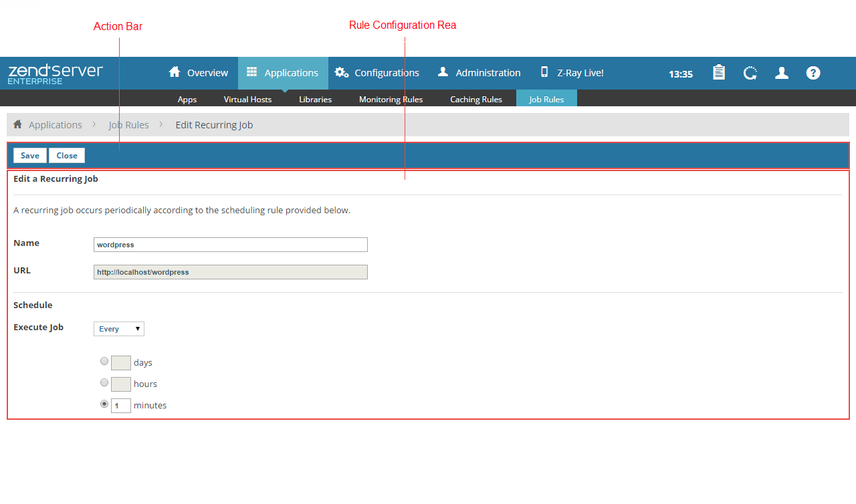The height and width of the screenshot is (504, 856).
Task: Open the Configurations menu
Action: [377, 73]
